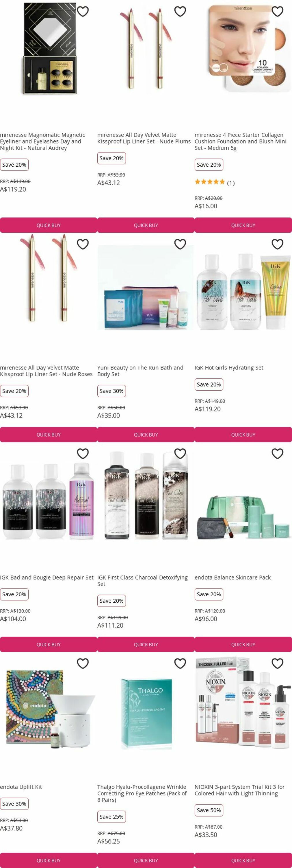Toggle wishlist heart on Collagen Cushion Foundation

277,12
